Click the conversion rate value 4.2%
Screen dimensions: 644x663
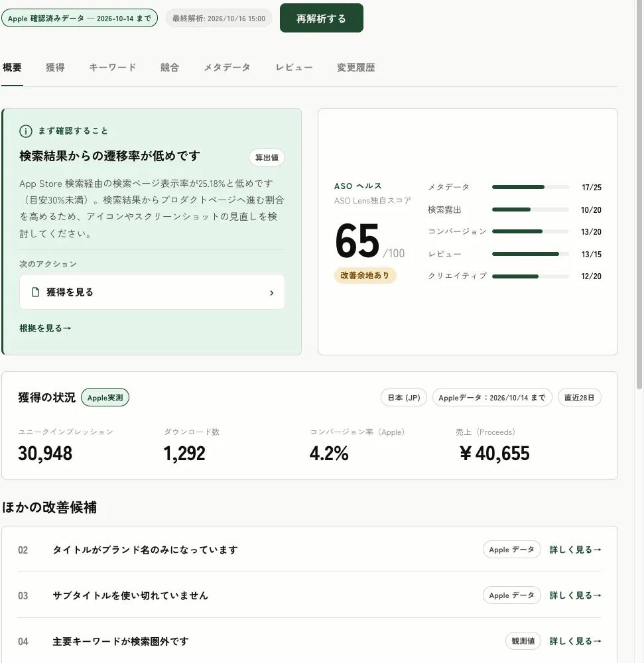[329, 453]
